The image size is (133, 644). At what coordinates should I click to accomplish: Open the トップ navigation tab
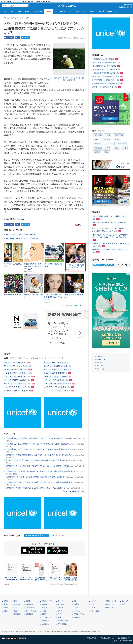pos(5,12)
